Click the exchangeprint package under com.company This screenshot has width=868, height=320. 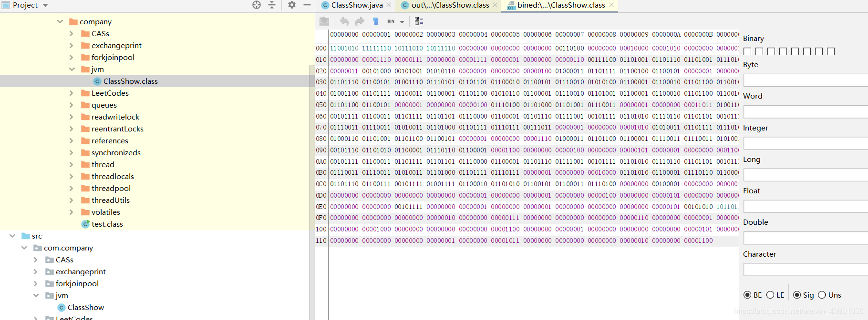[x=81, y=271]
